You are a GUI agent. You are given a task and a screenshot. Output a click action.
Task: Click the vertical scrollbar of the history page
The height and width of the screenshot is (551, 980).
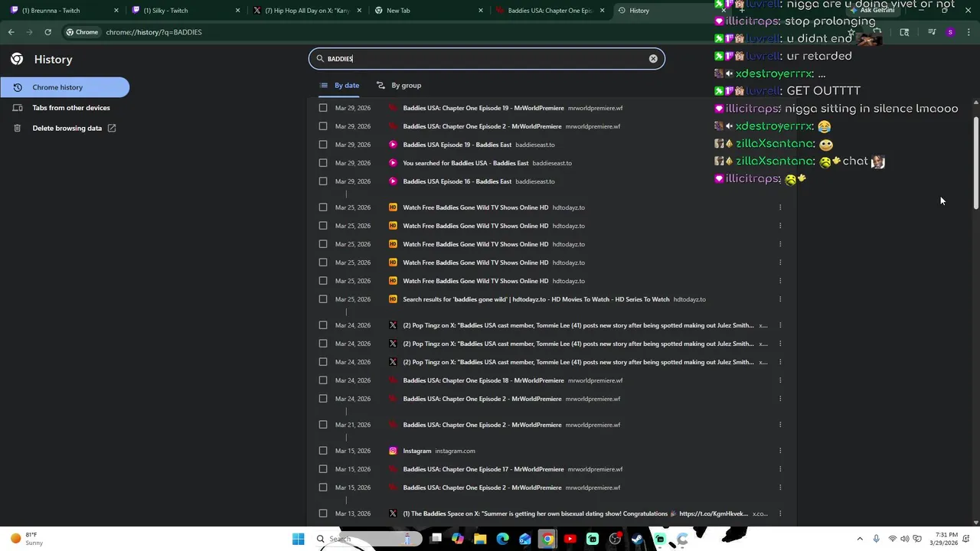(x=975, y=163)
